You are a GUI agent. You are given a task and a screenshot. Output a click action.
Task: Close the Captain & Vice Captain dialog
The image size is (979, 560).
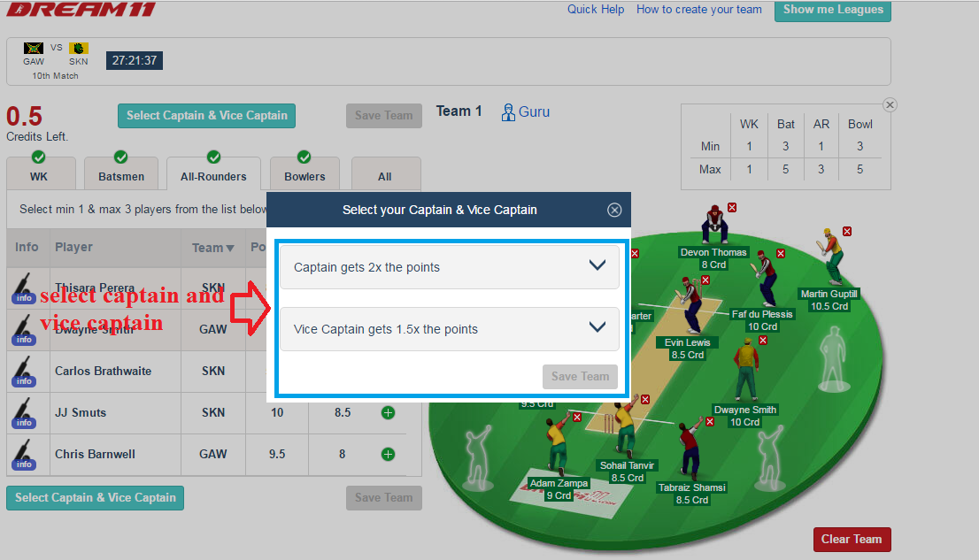tap(614, 210)
